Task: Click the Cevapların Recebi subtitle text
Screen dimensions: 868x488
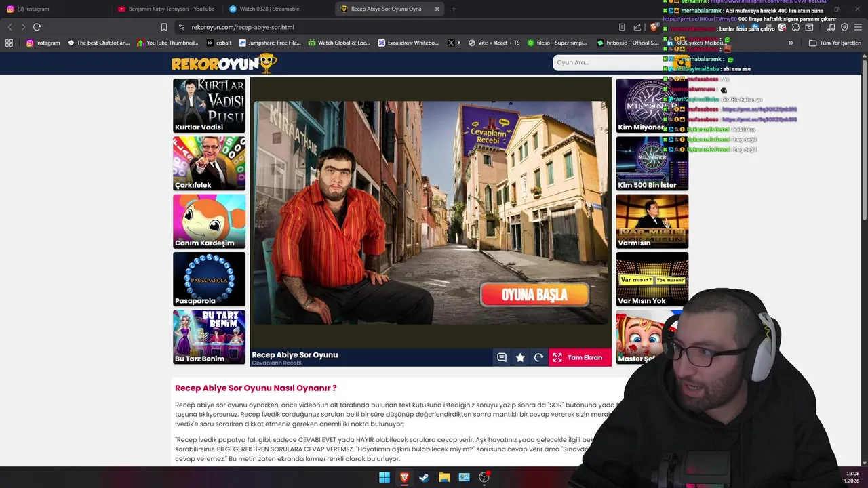Action: click(x=277, y=363)
